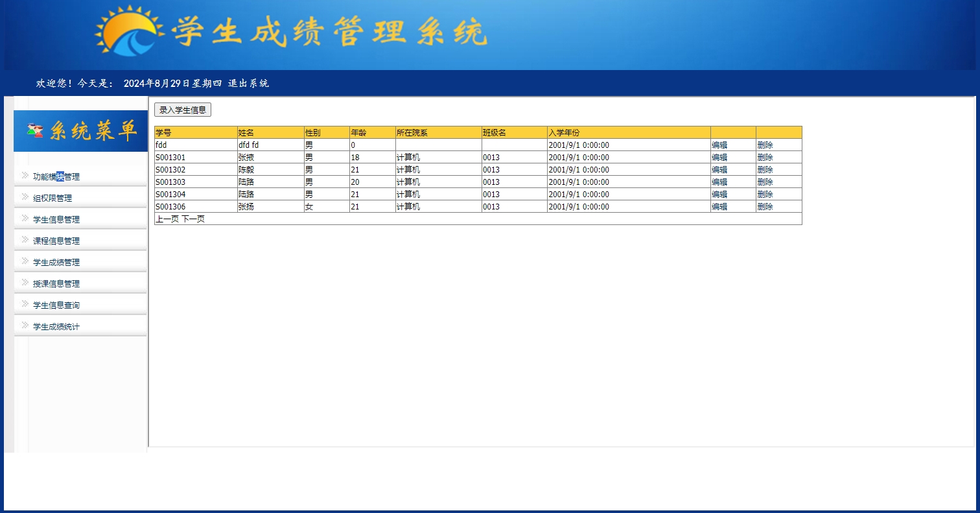Screen dimensions: 980x513
Task: Click the date text 2024年8月29日星期四
Action: point(173,83)
